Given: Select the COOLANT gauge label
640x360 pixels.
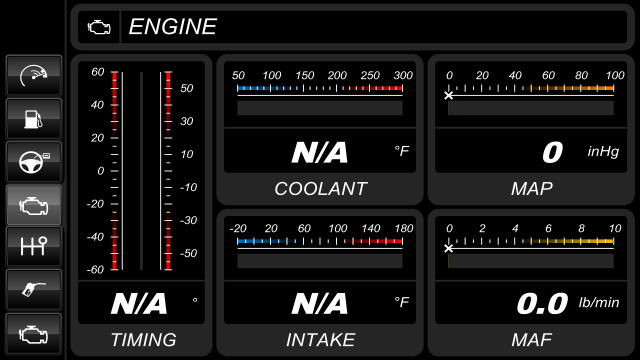Looking at the screenshot, I should click(x=320, y=189).
